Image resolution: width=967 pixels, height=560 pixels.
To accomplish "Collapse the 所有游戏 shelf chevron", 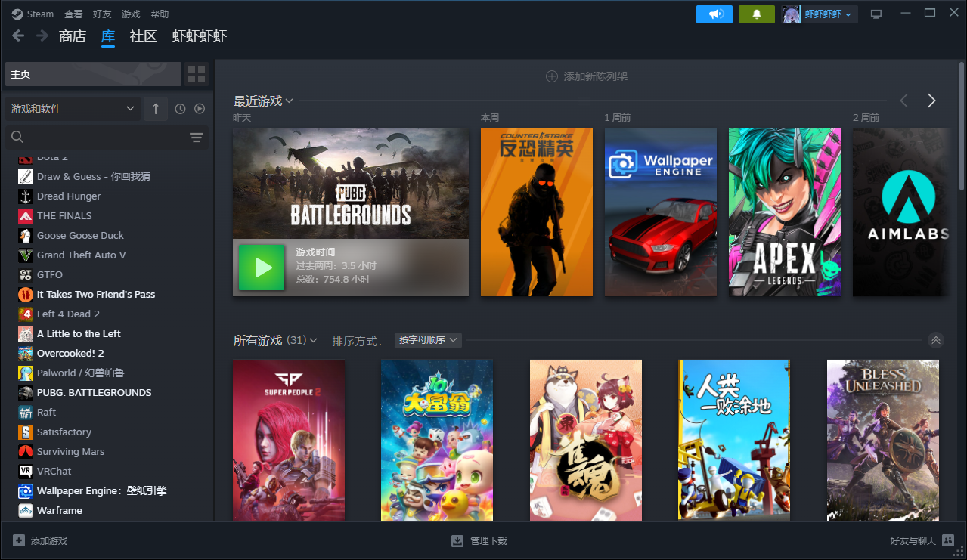I will coord(936,340).
